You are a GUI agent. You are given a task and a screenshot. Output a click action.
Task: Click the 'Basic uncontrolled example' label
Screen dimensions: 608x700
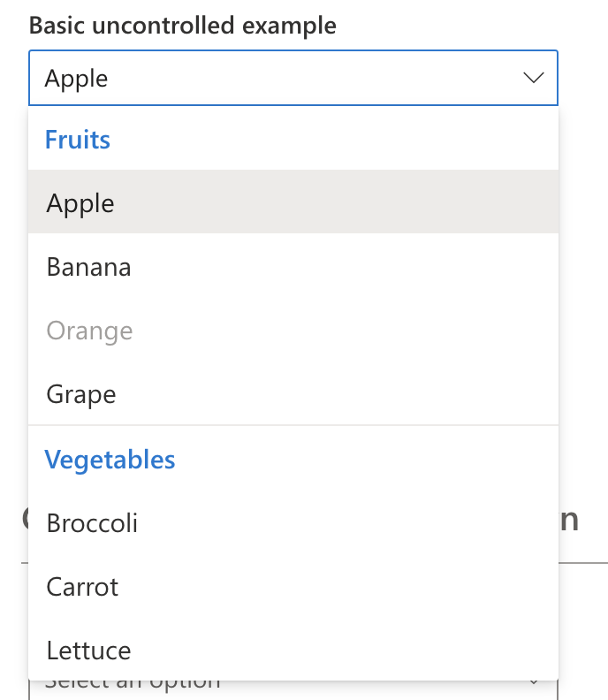[x=183, y=25]
